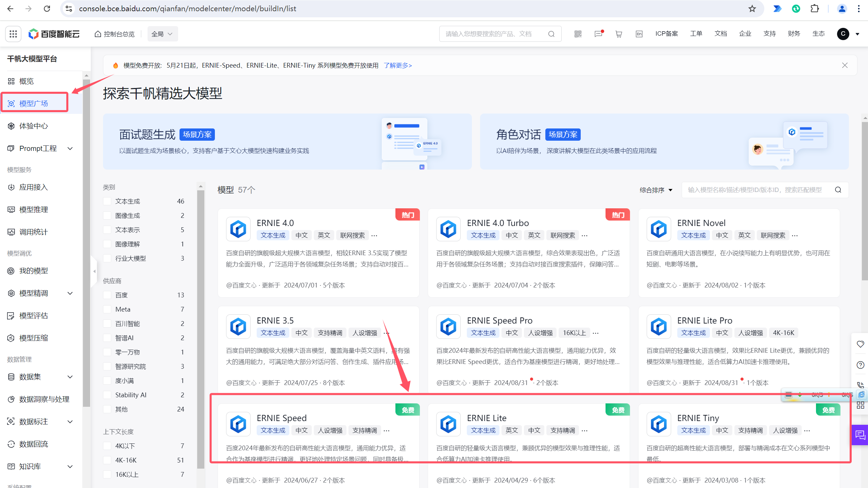Click the model search magnifier icon
This screenshot has height=488, width=868.
[x=838, y=190]
